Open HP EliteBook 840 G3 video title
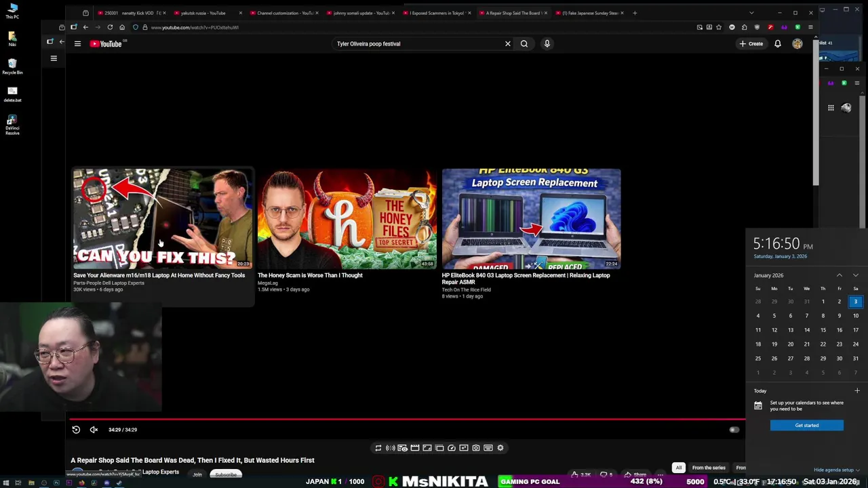The width and height of the screenshot is (868, 488). [x=526, y=279]
